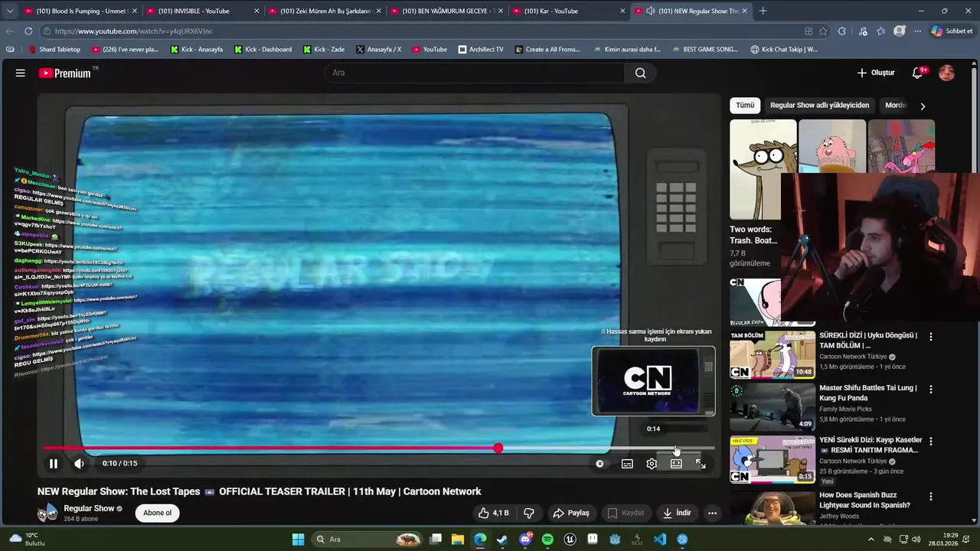Reload the page
980x551 pixels.
[x=28, y=31]
